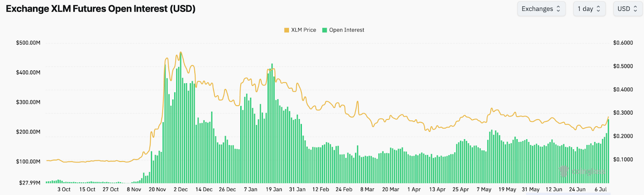Click the 25 Apr date label
644x195 pixels.
tap(461, 189)
